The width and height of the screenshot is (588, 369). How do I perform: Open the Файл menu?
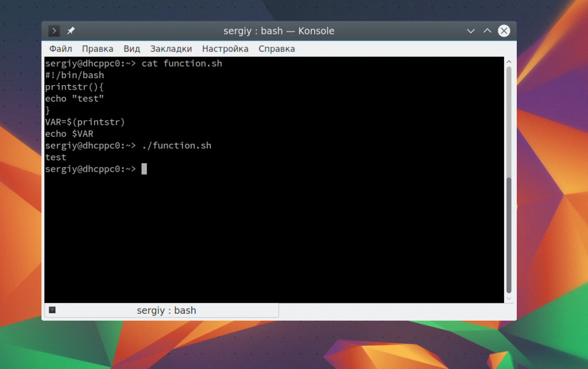60,49
